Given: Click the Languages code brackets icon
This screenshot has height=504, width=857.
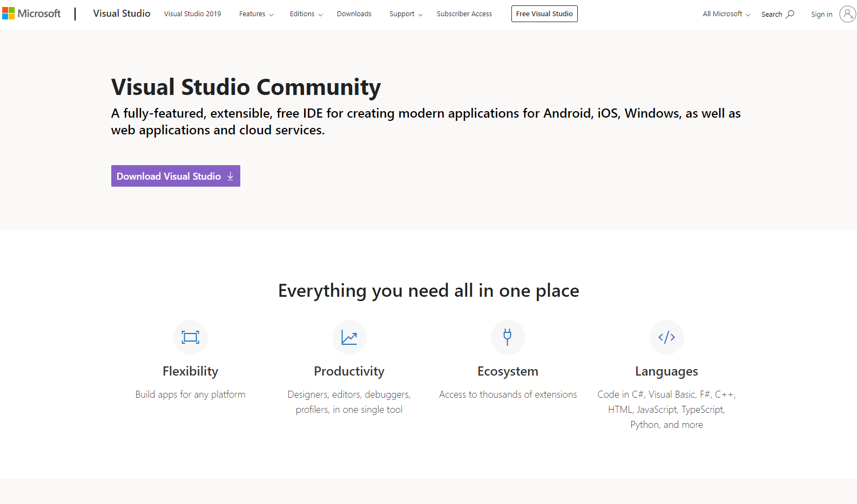Looking at the screenshot, I should point(666,337).
